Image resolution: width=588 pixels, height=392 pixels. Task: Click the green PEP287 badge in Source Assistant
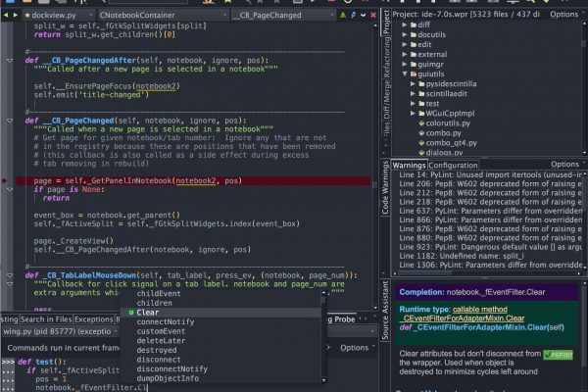558,355
